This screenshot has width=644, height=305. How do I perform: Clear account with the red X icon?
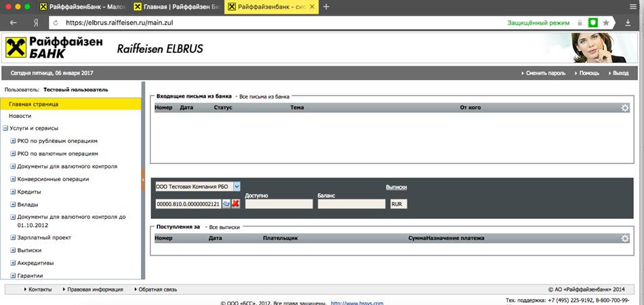pos(236,203)
